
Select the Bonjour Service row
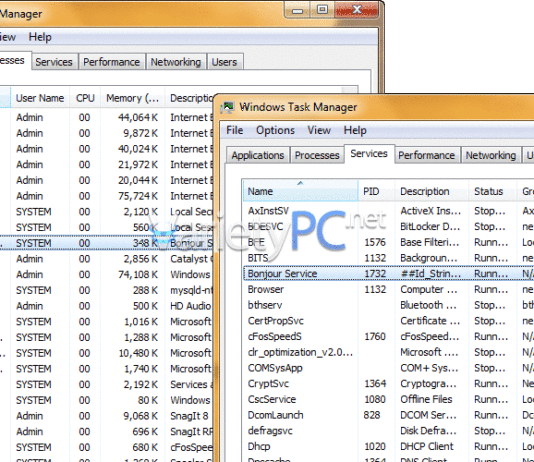tap(388, 274)
